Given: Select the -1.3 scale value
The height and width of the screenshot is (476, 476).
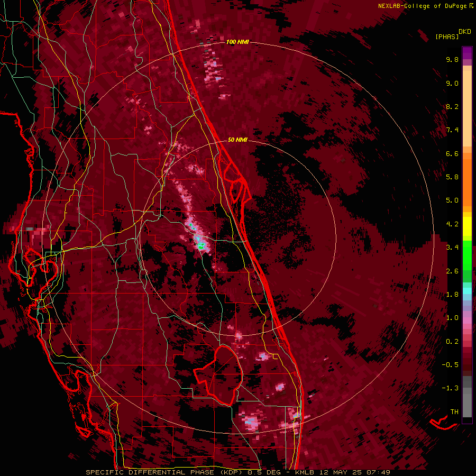Looking at the screenshot, I should (450, 388).
